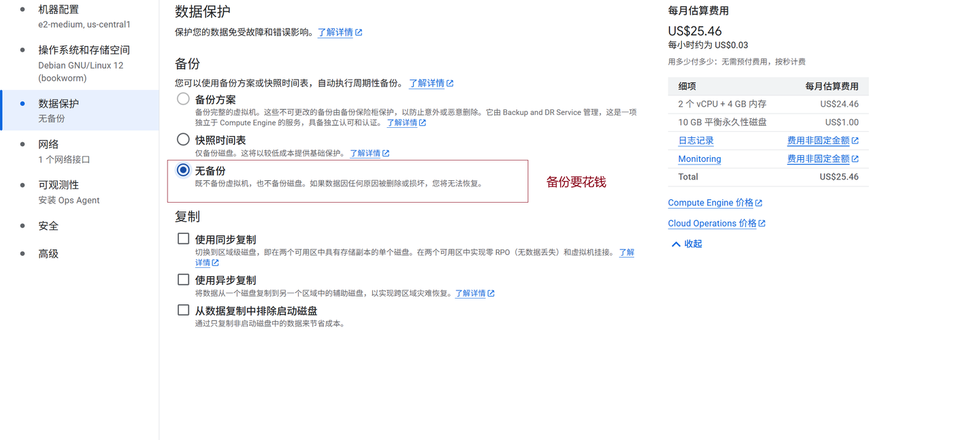Click the US$25.46 monthly estimate total
The height and width of the screenshot is (440, 980).
tap(695, 31)
